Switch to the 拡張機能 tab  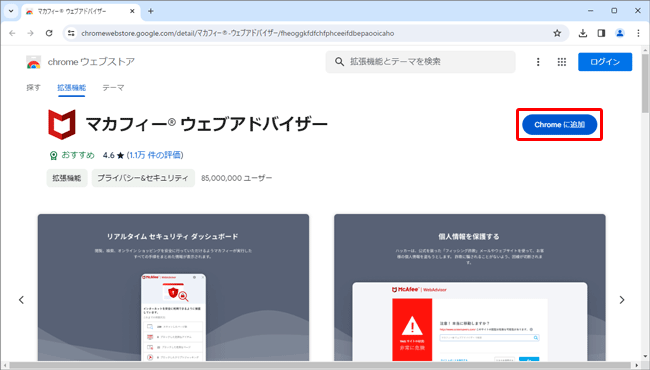pyautogui.click(x=72, y=87)
